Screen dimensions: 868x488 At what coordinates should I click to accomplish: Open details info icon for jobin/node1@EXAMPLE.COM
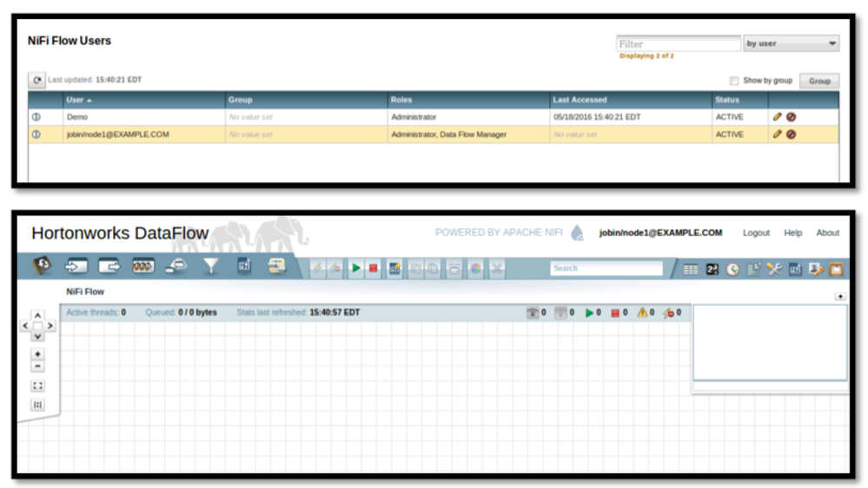(36, 135)
